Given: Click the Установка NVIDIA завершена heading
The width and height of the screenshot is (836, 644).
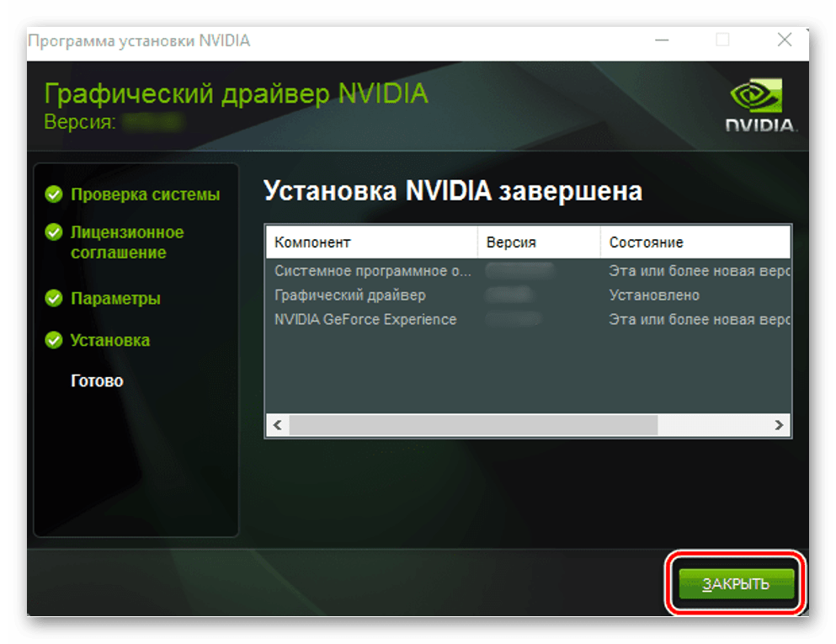Looking at the screenshot, I should (x=453, y=191).
